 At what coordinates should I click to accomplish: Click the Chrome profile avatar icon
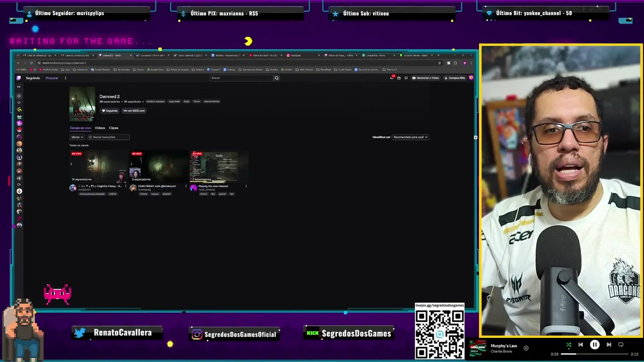[x=465, y=63]
